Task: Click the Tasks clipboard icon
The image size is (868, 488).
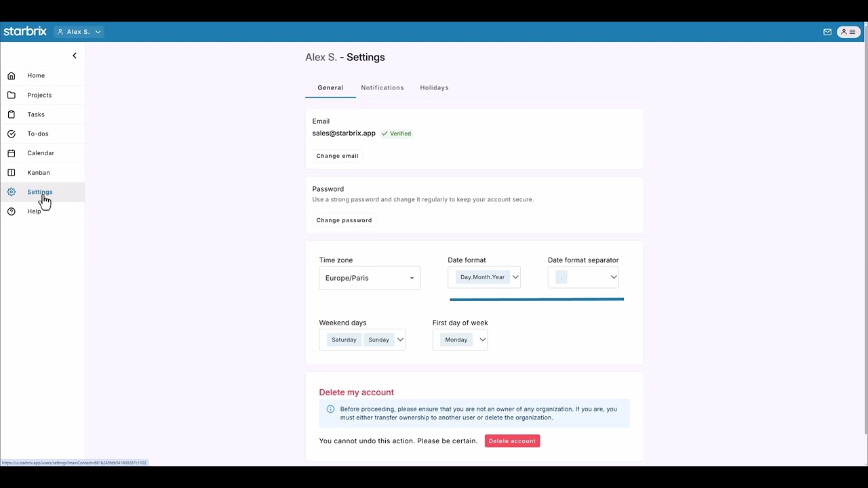Action: pos(12,115)
